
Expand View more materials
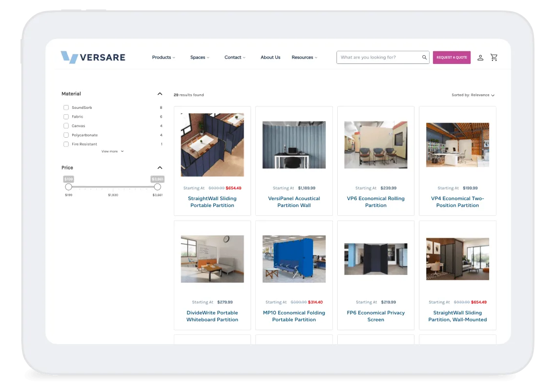click(x=112, y=151)
